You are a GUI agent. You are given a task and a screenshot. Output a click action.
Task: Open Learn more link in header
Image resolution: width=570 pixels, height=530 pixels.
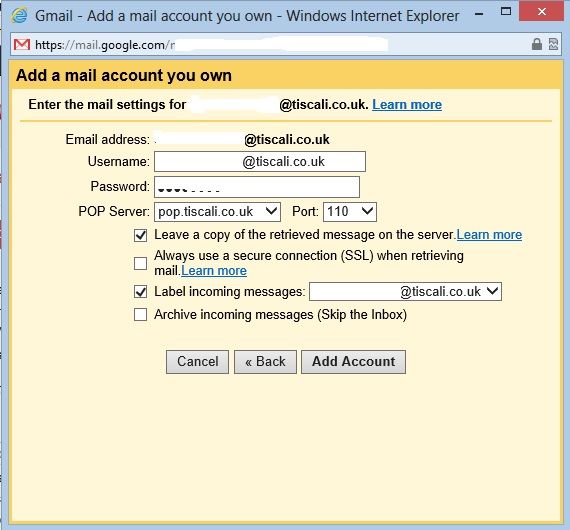[407, 105]
